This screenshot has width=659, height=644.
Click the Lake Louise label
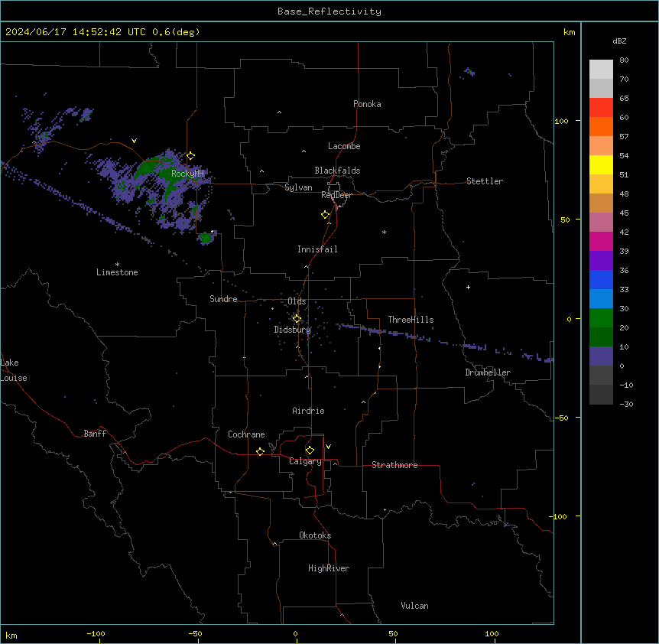[14, 370]
